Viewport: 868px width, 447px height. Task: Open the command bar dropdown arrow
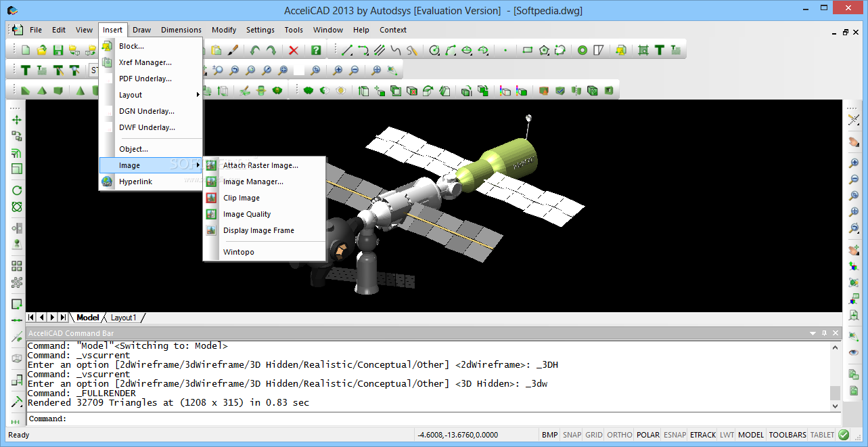coord(813,333)
